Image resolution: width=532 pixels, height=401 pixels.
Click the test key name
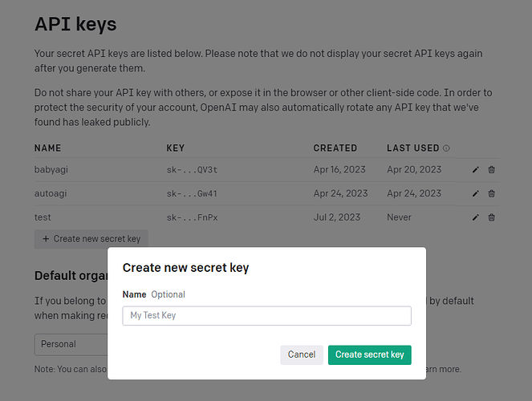(43, 217)
